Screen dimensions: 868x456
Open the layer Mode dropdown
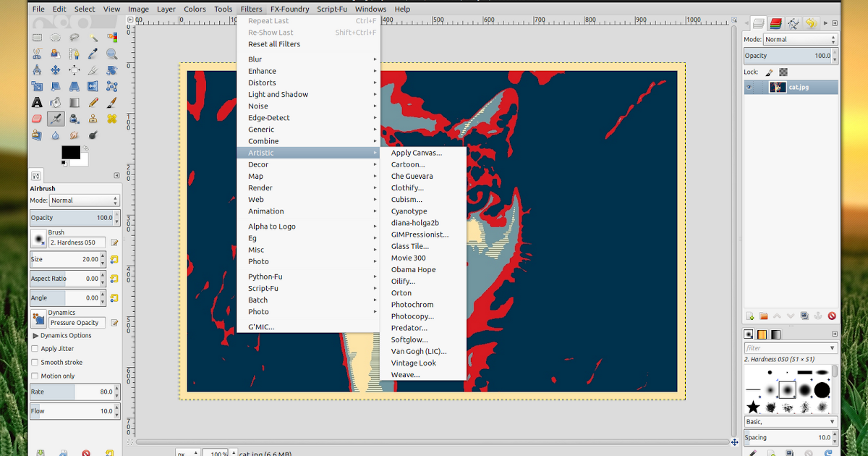(x=800, y=38)
